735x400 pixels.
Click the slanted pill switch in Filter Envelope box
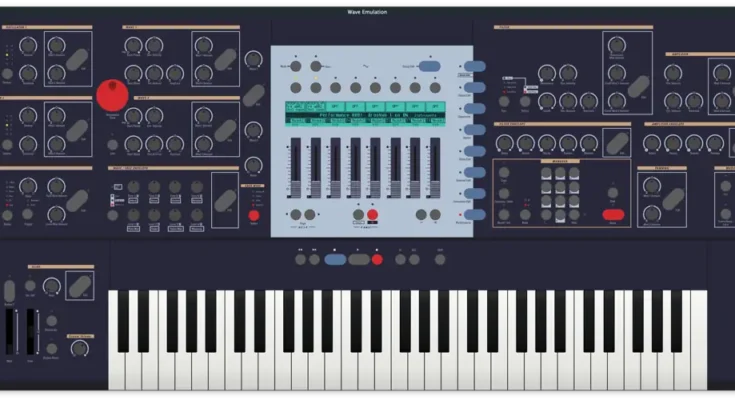point(617,143)
